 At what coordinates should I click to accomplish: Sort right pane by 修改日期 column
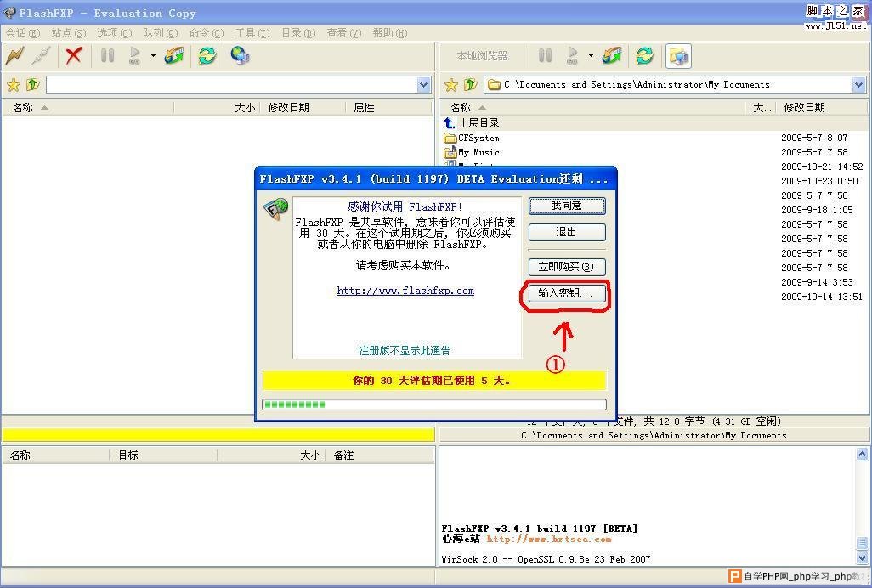pos(820,107)
